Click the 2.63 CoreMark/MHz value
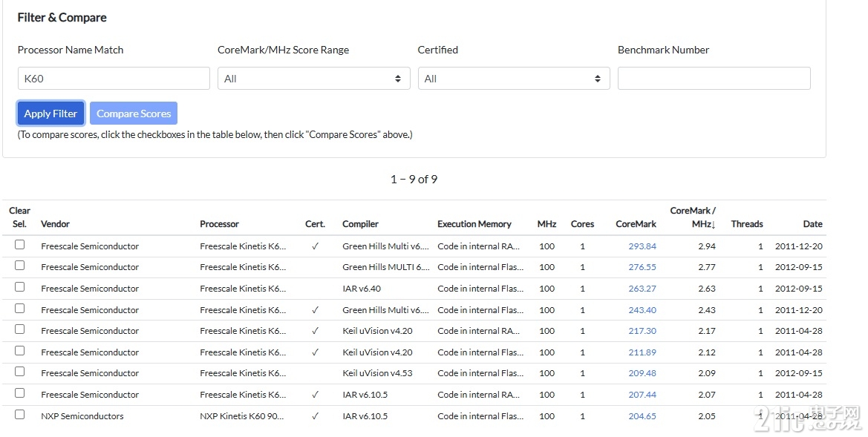Screen dimensions: 868x437 coord(707,289)
